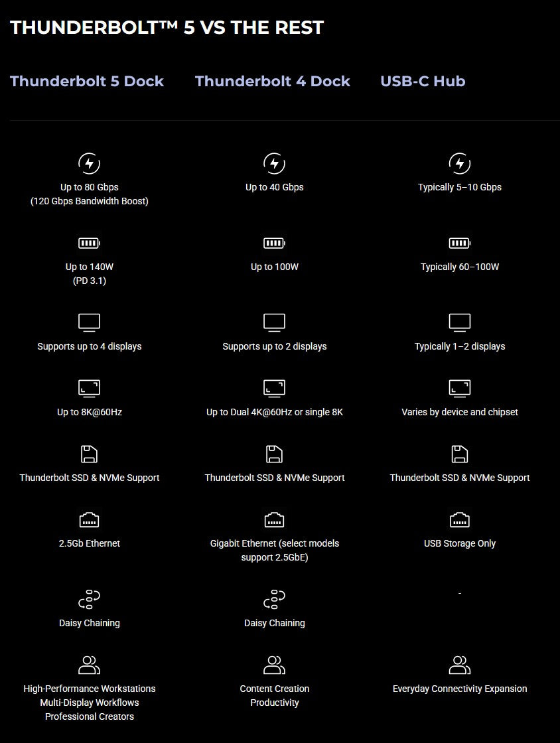This screenshot has width=560, height=743.
Task: Click the monitor icon above Supports up to 4 displays
Action: click(x=89, y=322)
